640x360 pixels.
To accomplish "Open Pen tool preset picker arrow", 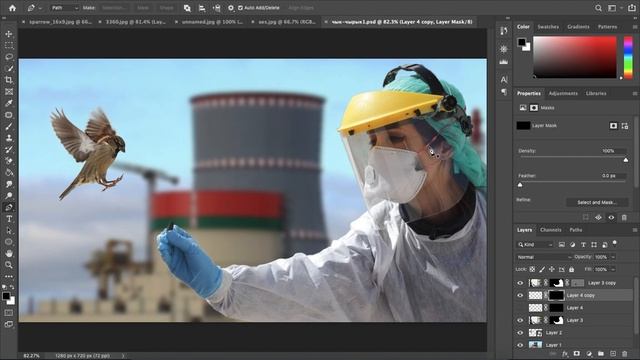I will click(40, 8).
